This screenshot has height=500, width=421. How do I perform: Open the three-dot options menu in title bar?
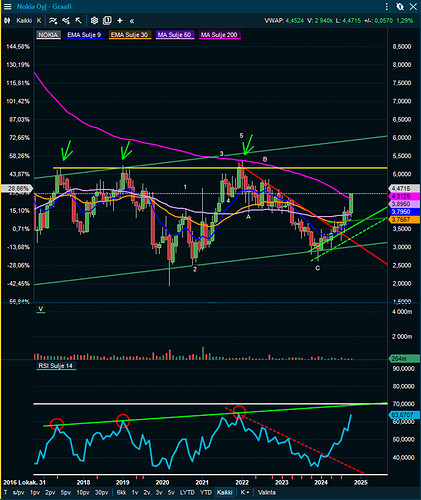pyautogui.click(x=387, y=6)
